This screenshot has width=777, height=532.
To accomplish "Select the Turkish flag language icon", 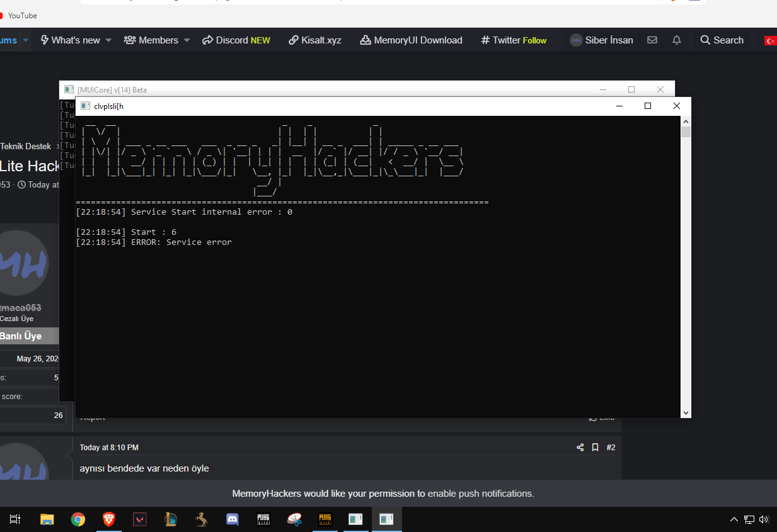I will 771,40.
